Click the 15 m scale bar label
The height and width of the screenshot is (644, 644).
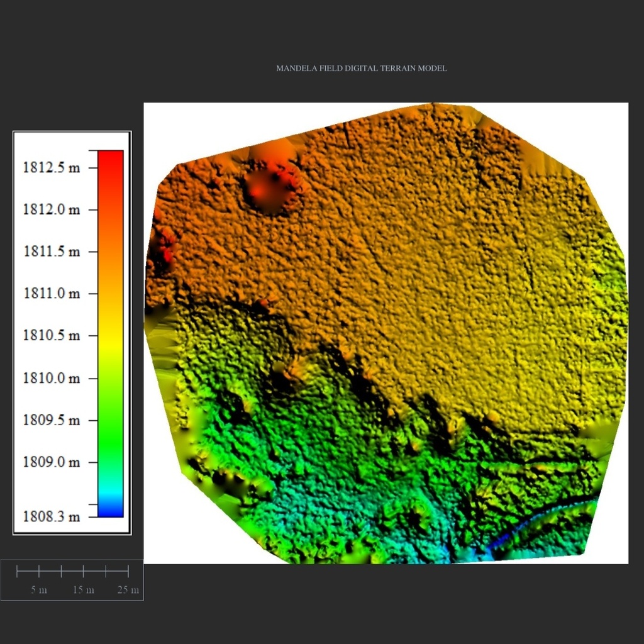83,590
